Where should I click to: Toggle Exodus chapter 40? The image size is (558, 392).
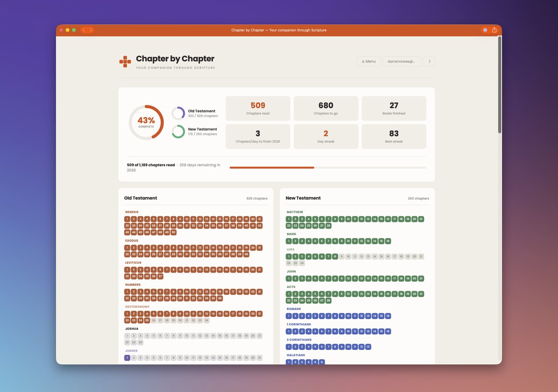pyautogui.click(x=246, y=255)
